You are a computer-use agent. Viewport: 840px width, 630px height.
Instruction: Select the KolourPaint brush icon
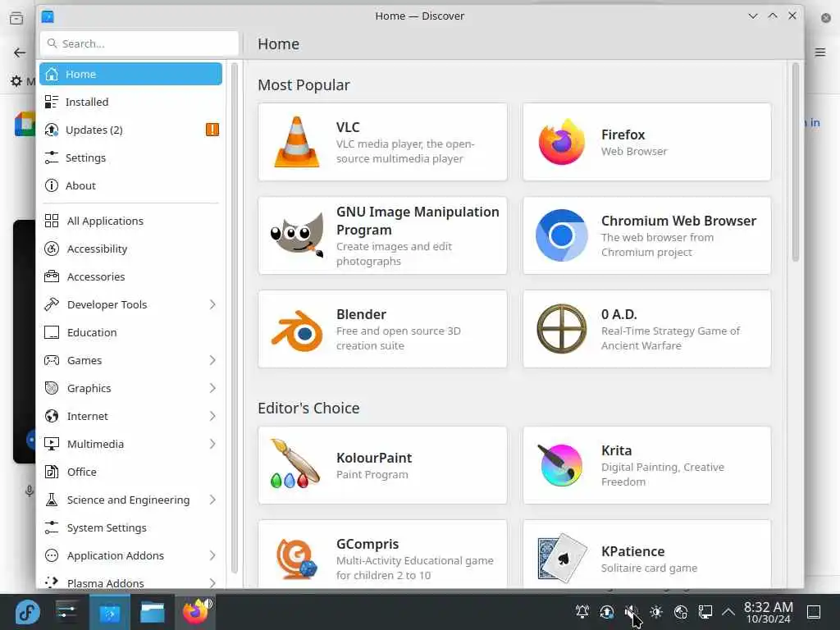295,464
